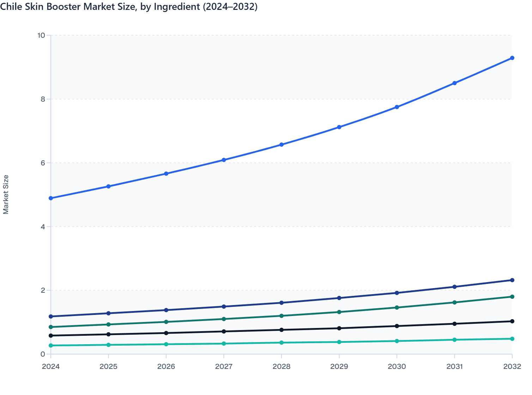Click the 2032 label on the x-axis

(512, 367)
